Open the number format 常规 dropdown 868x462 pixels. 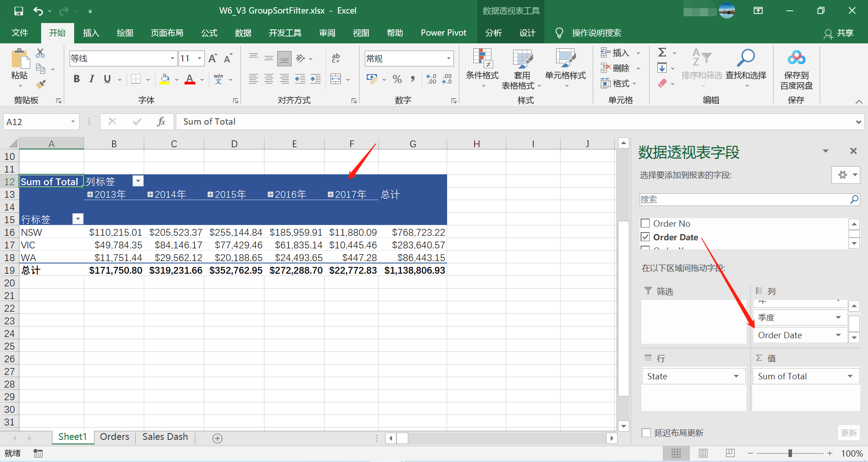tap(448, 58)
